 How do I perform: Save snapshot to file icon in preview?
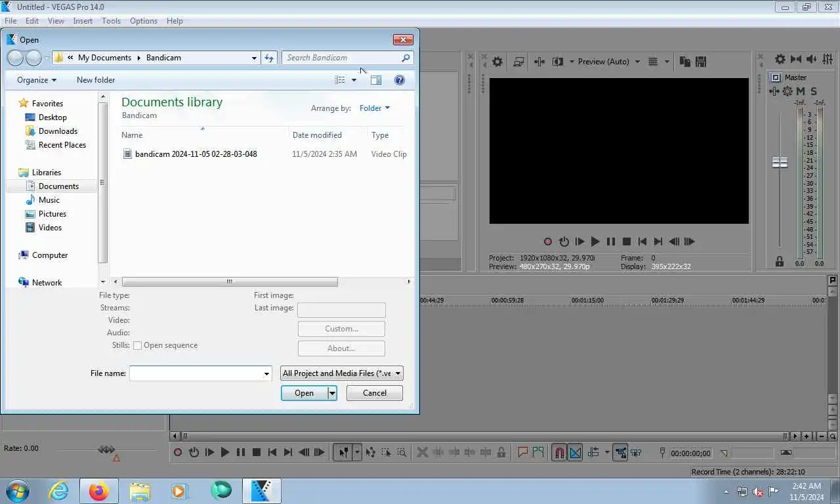click(700, 62)
